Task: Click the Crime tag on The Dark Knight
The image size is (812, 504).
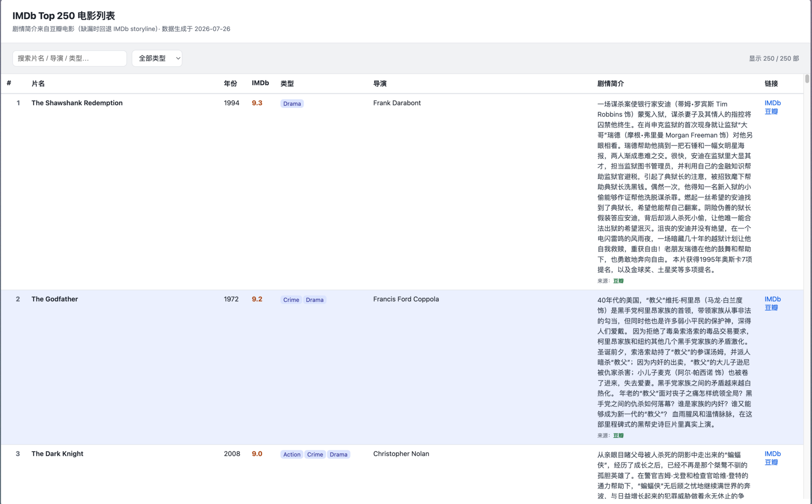Action: pos(315,454)
